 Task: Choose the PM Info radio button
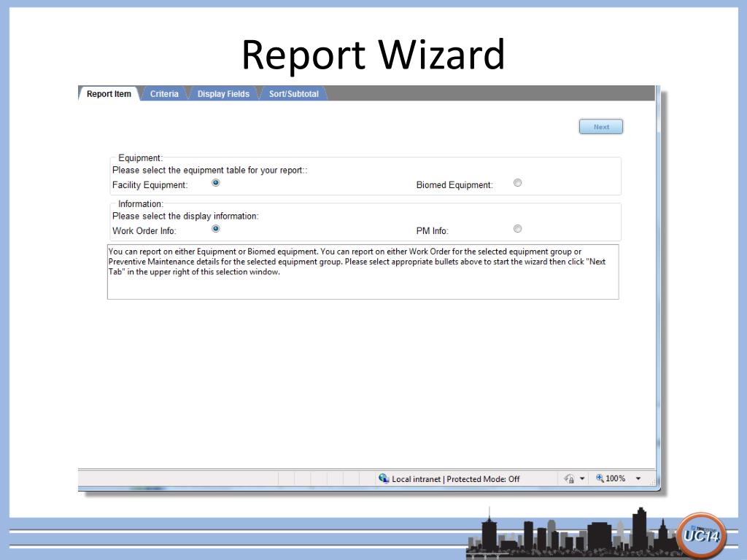tap(517, 228)
